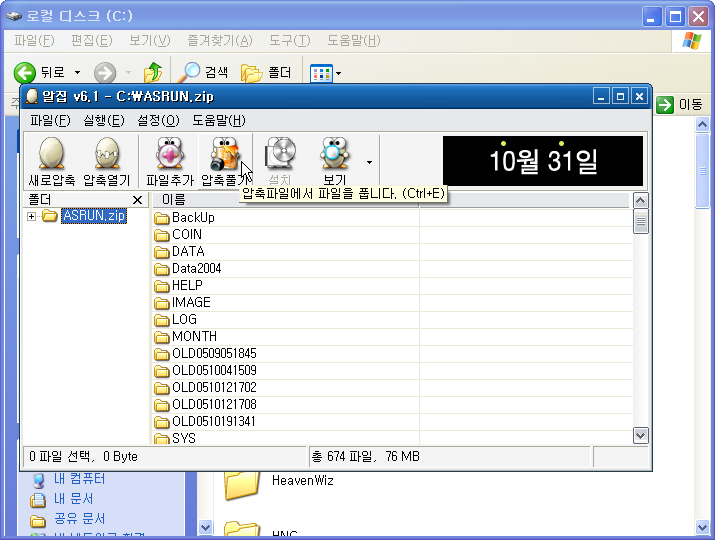The width and height of the screenshot is (715, 540).
Task: Open Explorer 보기(V) menu
Action: (150, 41)
